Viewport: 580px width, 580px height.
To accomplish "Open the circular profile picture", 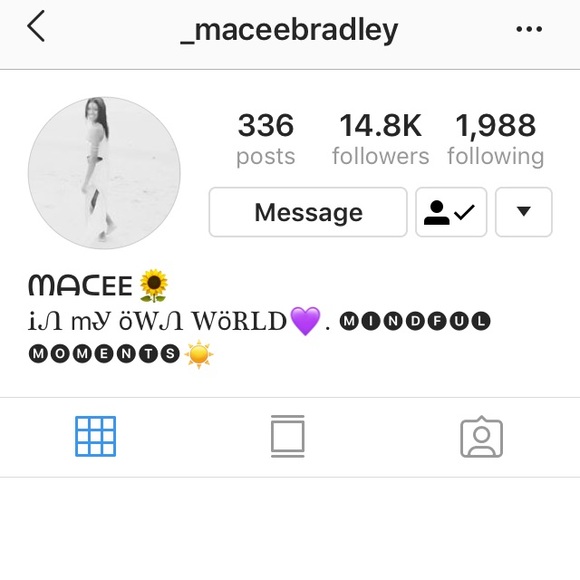I will pyautogui.click(x=104, y=173).
